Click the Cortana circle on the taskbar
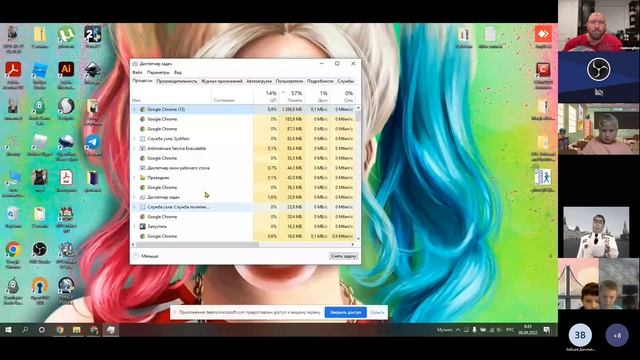The image size is (640, 360). point(42,330)
